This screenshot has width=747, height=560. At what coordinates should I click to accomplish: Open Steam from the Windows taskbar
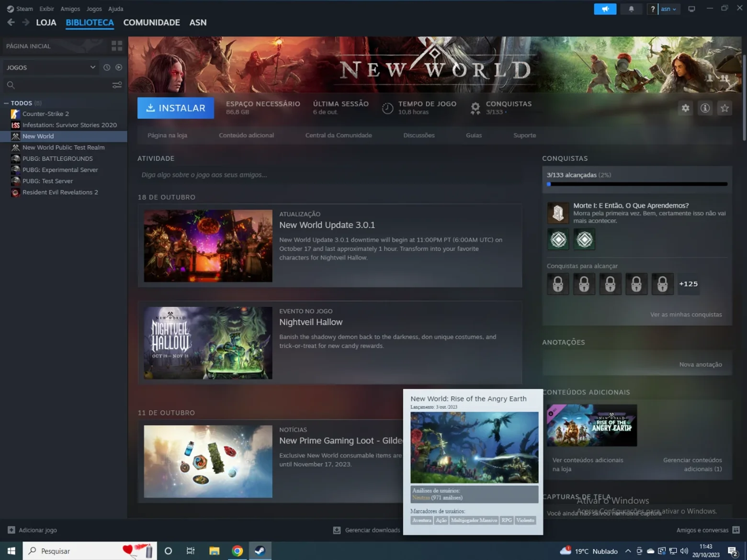(x=260, y=551)
